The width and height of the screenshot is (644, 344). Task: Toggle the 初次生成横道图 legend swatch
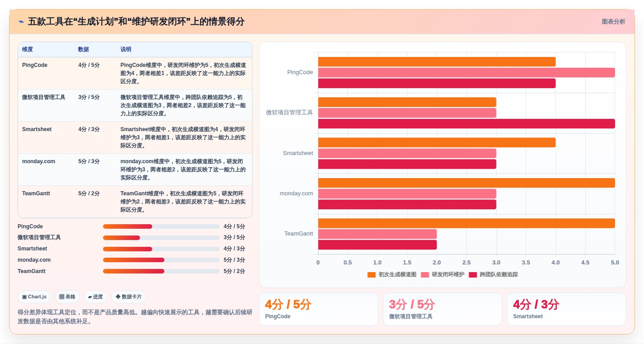click(372, 274)
